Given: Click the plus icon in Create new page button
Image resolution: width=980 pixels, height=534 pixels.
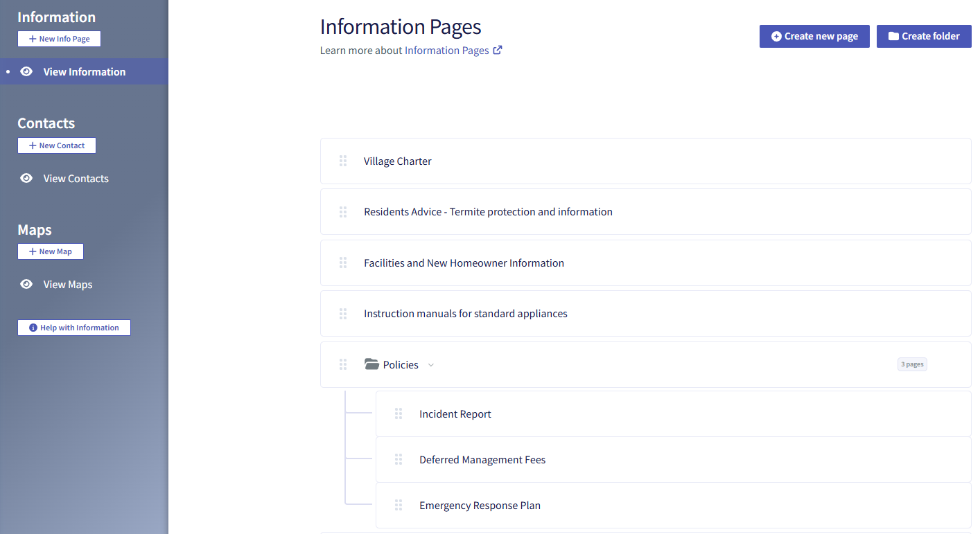Looking at the screenshot, I should tap(776, 36).
